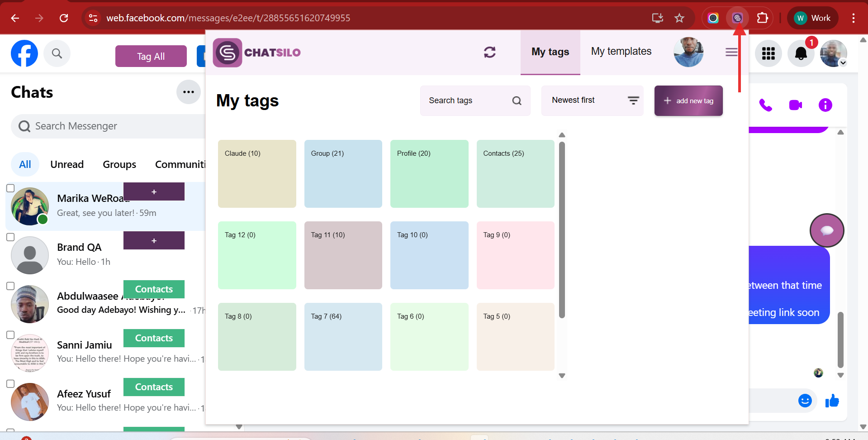Select the Sanni Jamiu chat checkbox
Viewport: 868px width, 440px height.
pos(10,335)
